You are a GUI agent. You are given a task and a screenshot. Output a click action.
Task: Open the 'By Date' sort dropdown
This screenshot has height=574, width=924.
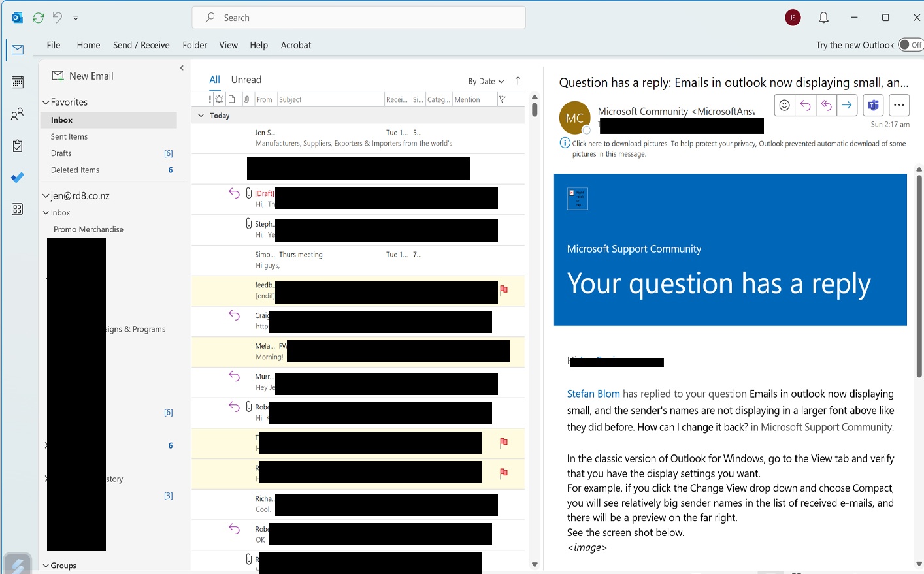(x=485, y=81)
